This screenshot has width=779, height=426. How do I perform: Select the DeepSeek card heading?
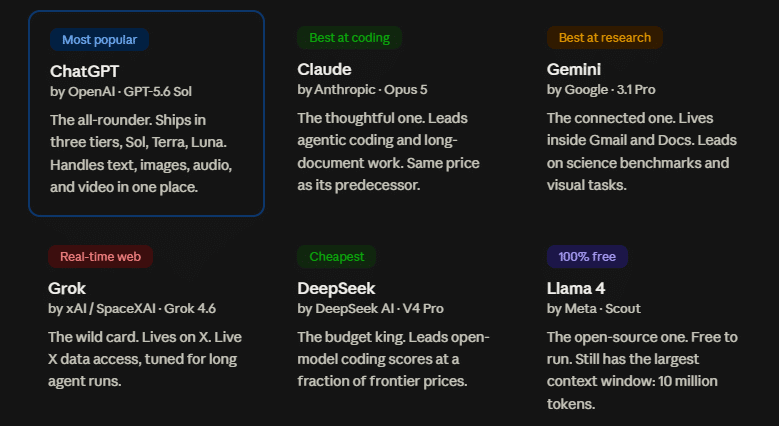(336, 288)
